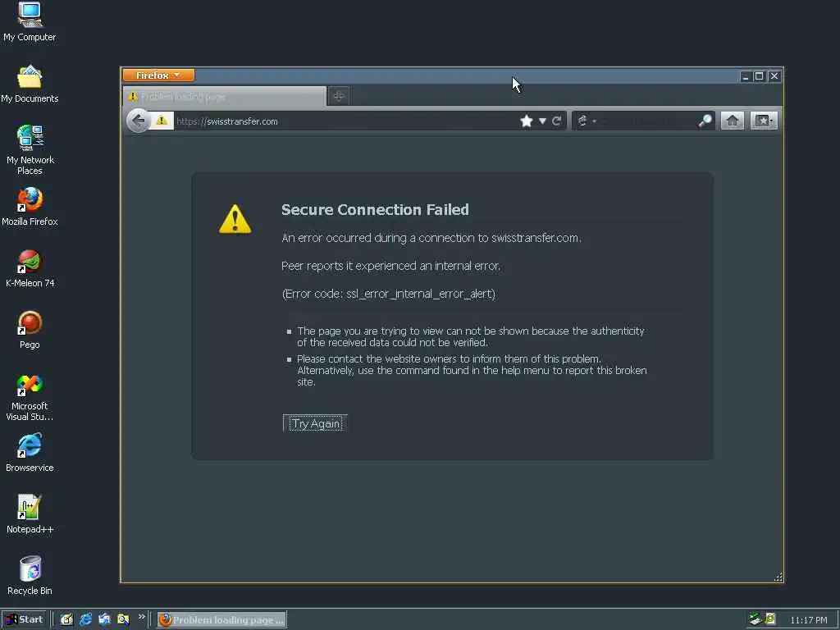840x630 pixels.
Task: Open My Documents desktop icon
Action: (x=30, y=84)
